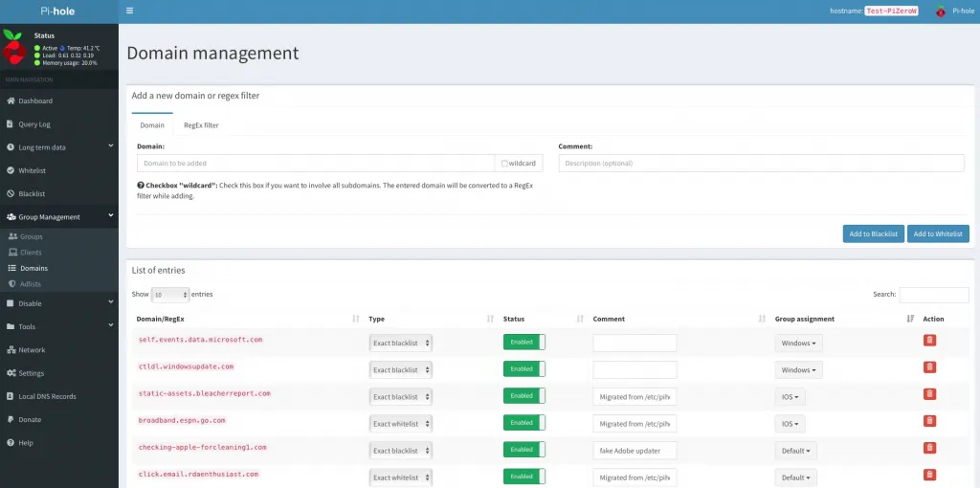Image resolution: width=980 pixels, height=488 pixels.
Task: Open Adlists with the shield icon
Action: (12, 283)
